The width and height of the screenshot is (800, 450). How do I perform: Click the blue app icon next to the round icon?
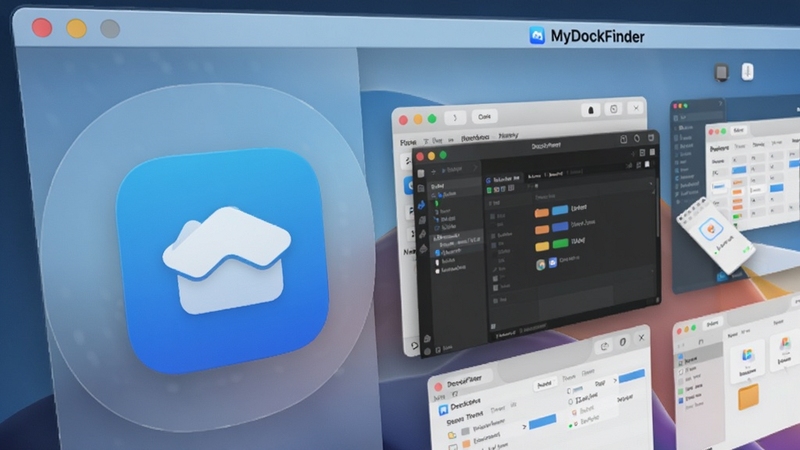coord(553,262)
